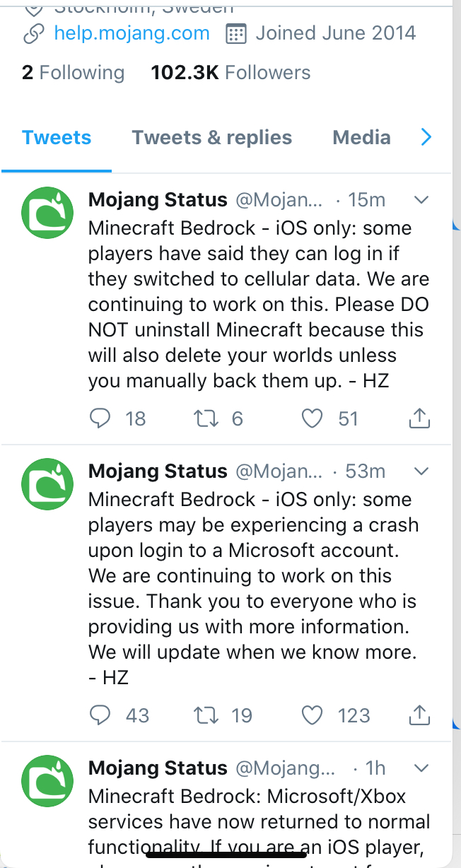Viewport: 461px width, 868px height.
Task: Open the 1h tweet's dropdown chevron menu
Action: pos(421,768)
